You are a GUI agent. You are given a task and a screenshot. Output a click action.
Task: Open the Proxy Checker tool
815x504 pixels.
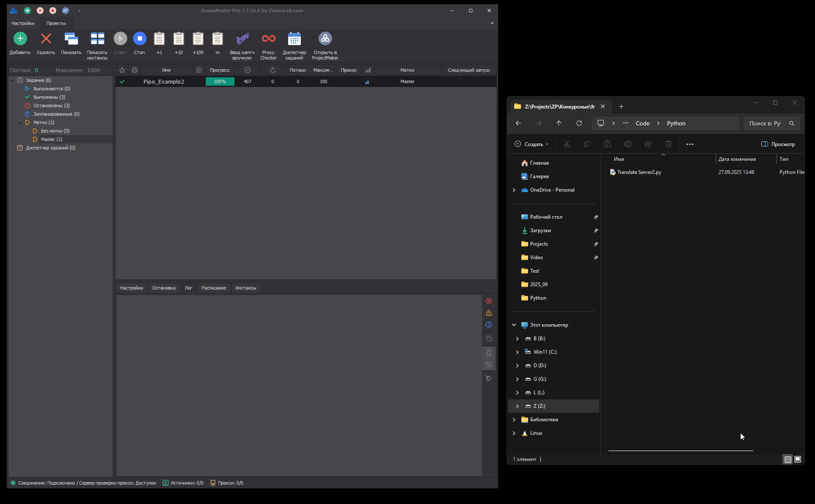pos(268,39)
